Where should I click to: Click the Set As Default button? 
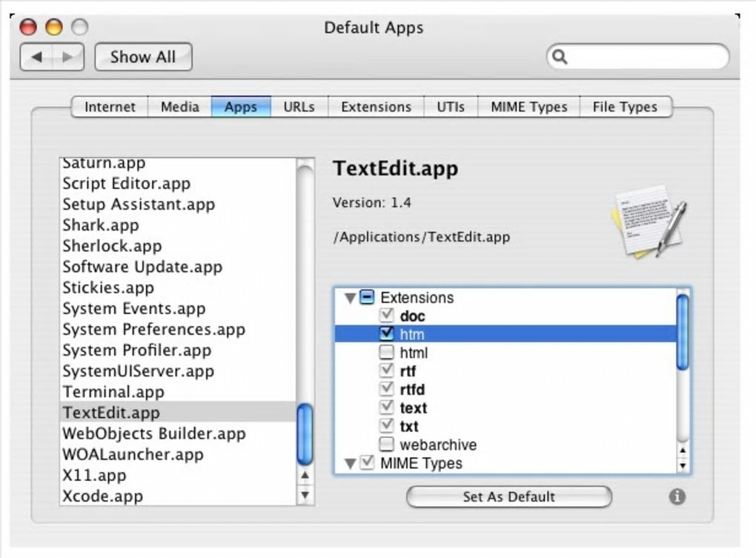[509, 496]
